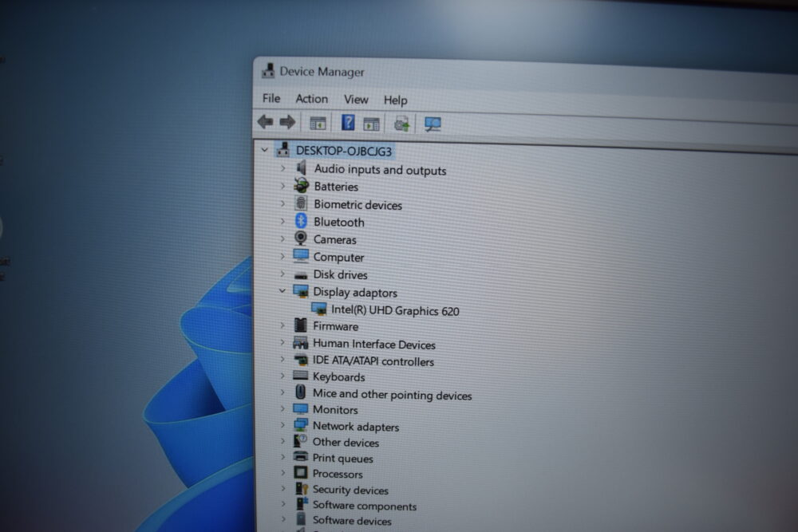The height and width of the screenshot is (532, 798).
Task: Expand the Audio inputs and outputs chevron
Action: [283, 167]
